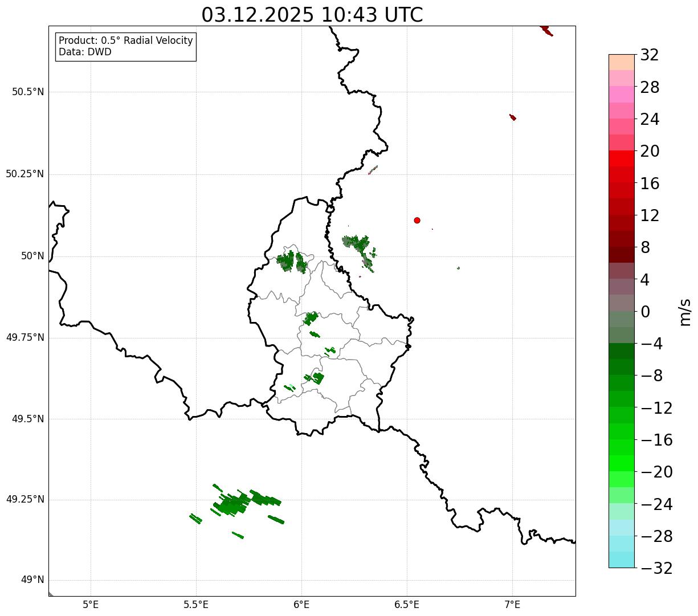
Task: Select the cyan bottom swatch of the colorbar
Action: click(622, 560)
